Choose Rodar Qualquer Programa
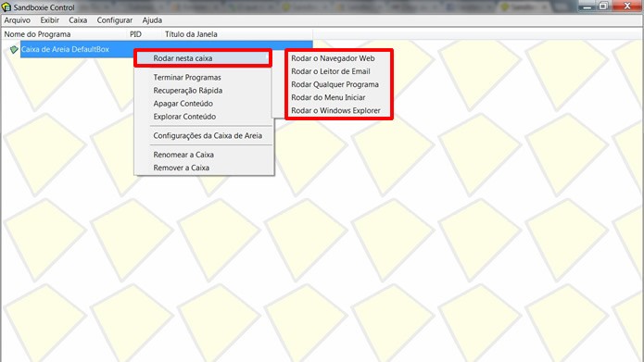 (335, 84)
